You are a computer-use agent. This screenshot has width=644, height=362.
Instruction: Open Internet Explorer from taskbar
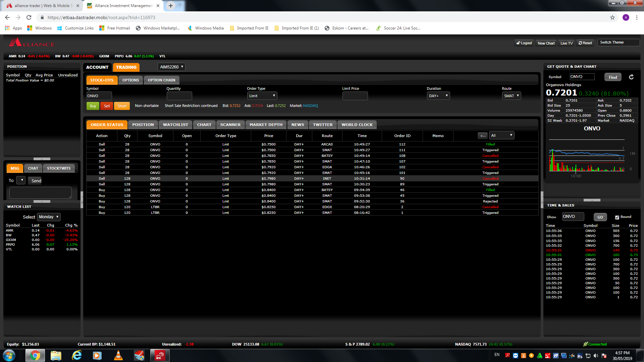pyautogui.click(x=77, y=355)
